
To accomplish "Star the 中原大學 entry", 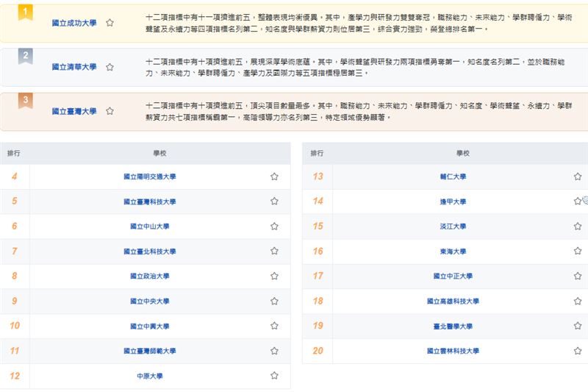I will coord(274,376).
